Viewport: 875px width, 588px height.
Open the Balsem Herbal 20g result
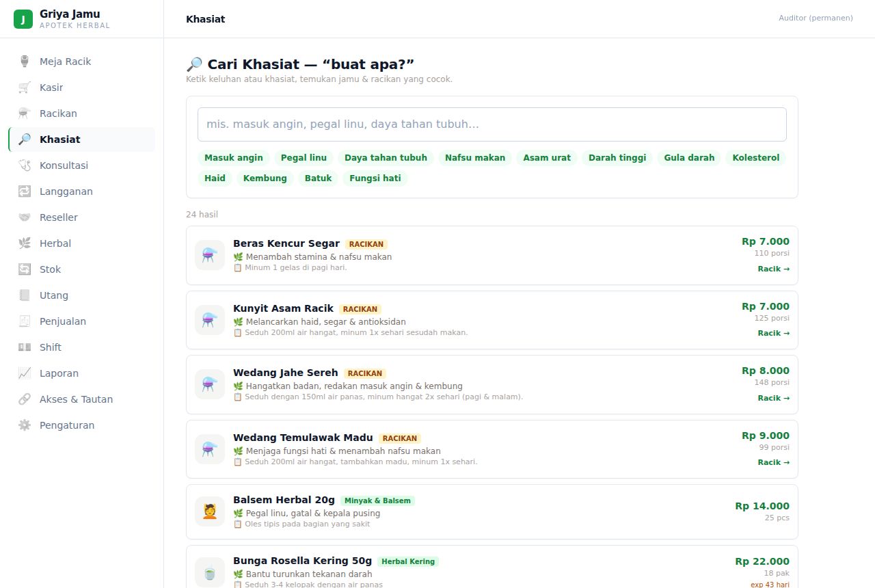click(x=492, y=511)
